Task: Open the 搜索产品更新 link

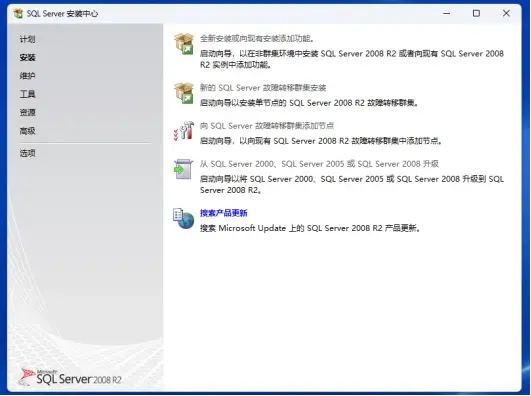Action: (x=224, y=213)
